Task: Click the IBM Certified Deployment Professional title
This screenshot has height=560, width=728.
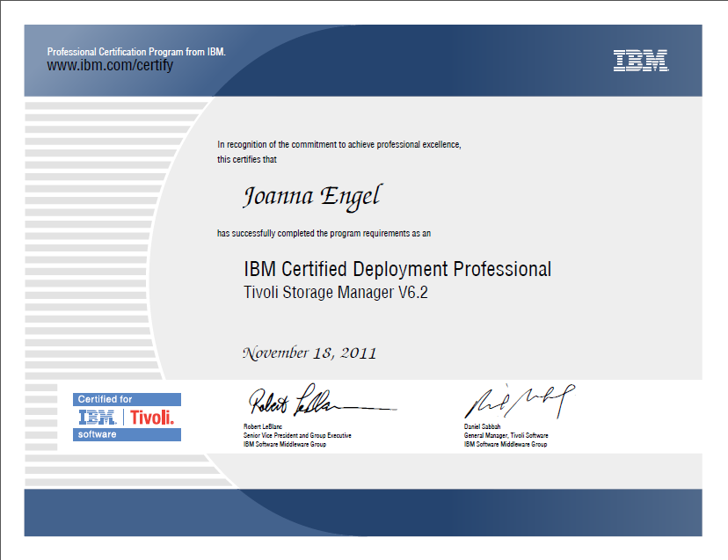Action: (397, 269)
